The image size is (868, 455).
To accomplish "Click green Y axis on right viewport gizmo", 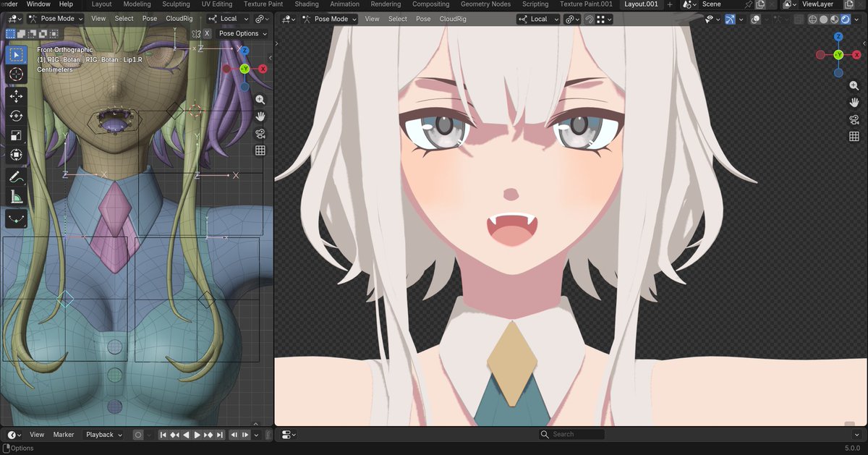I will [x=838, y=54].
